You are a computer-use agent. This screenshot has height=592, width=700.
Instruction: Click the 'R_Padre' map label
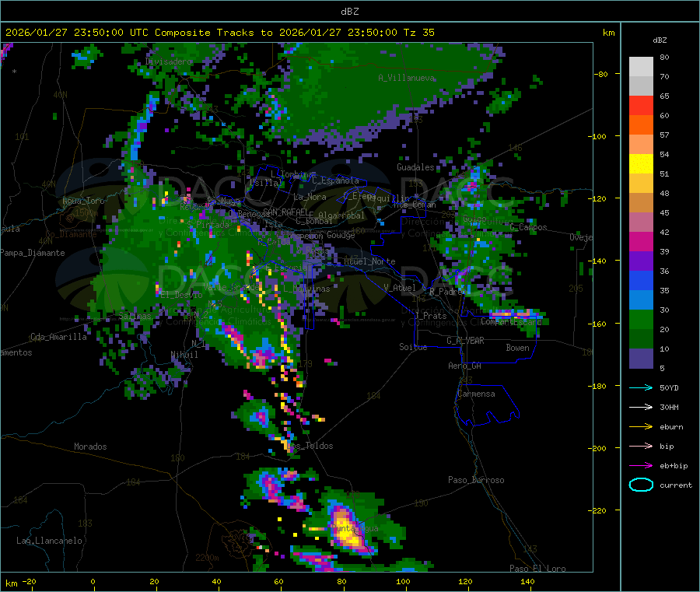(x=446, y=292)
